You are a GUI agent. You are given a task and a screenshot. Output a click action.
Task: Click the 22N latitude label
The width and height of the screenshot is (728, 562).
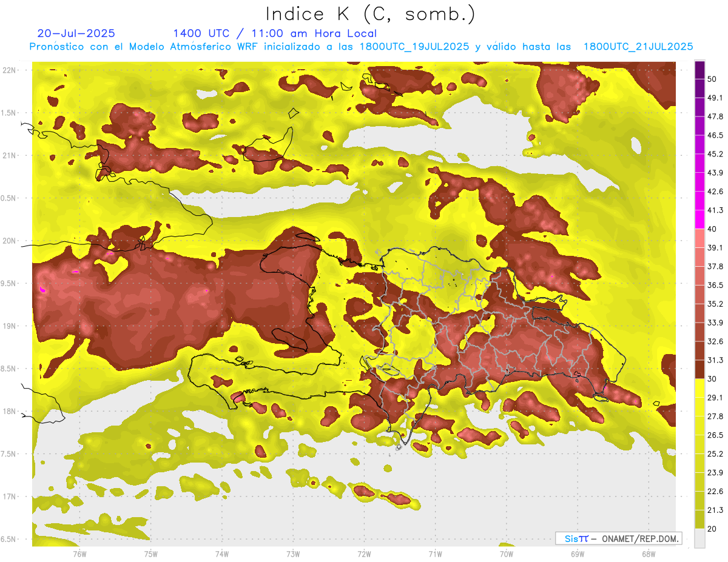10,70
